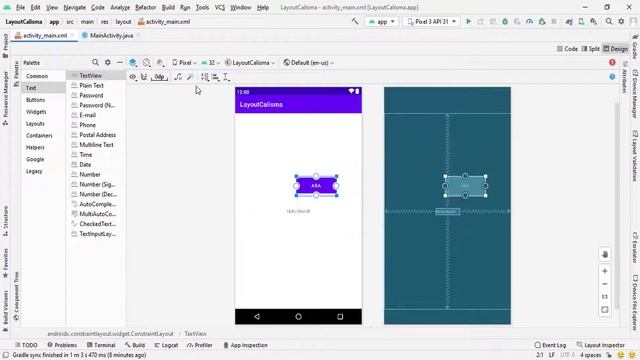Start debugging with the Debug bug icon
This screenshot has width=640, height=360.
505,22
